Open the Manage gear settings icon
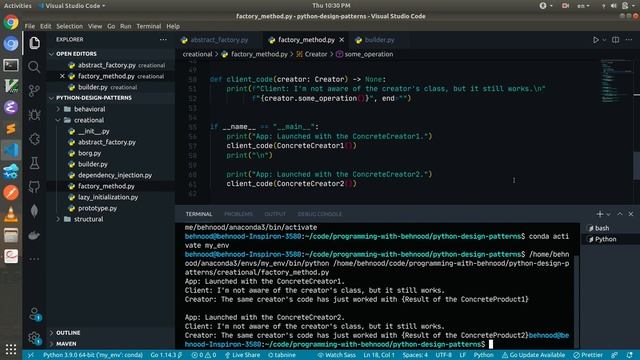 tap(34, 338)
